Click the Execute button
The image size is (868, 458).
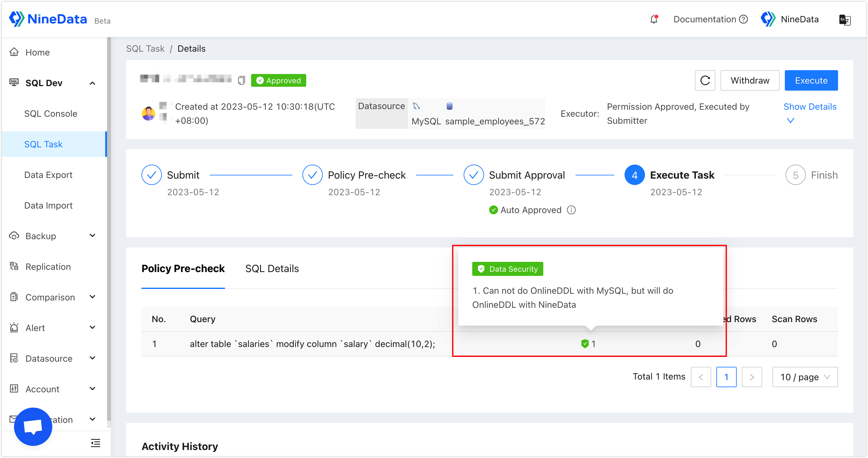tap(811, 80)
